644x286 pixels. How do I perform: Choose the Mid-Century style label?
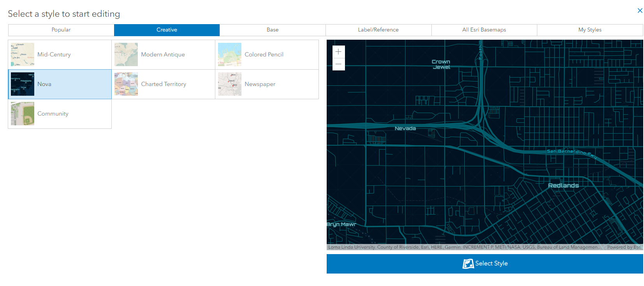coord(54,54)
